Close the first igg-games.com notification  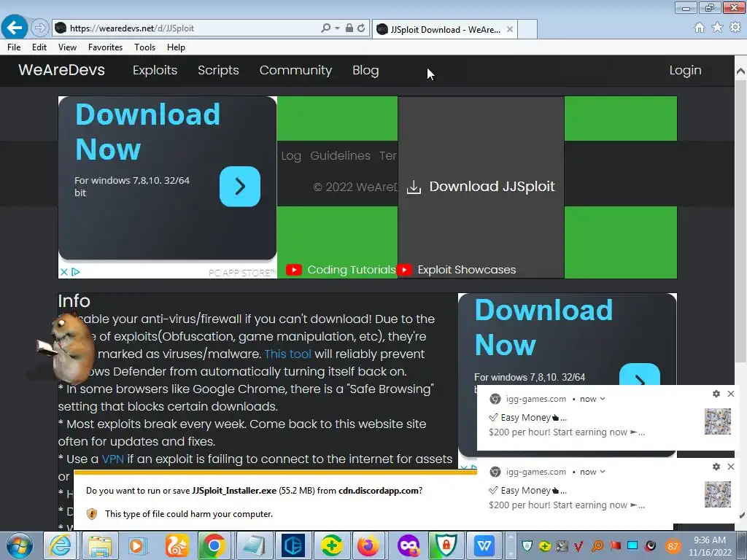click(731, 394)
